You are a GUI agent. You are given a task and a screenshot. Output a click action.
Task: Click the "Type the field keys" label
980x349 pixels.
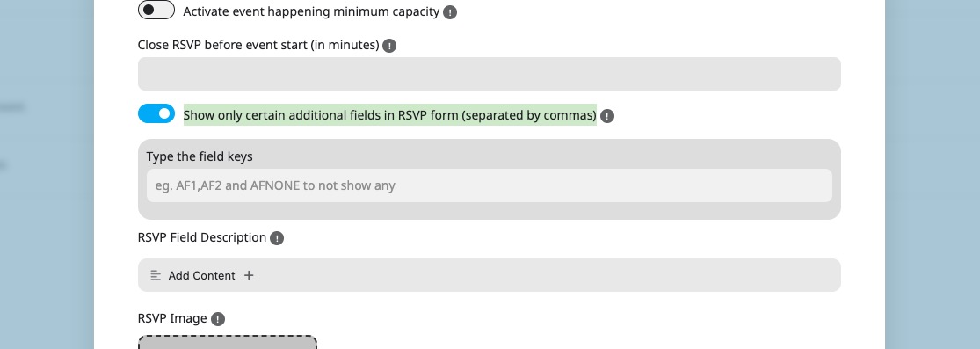coord(200,156)
